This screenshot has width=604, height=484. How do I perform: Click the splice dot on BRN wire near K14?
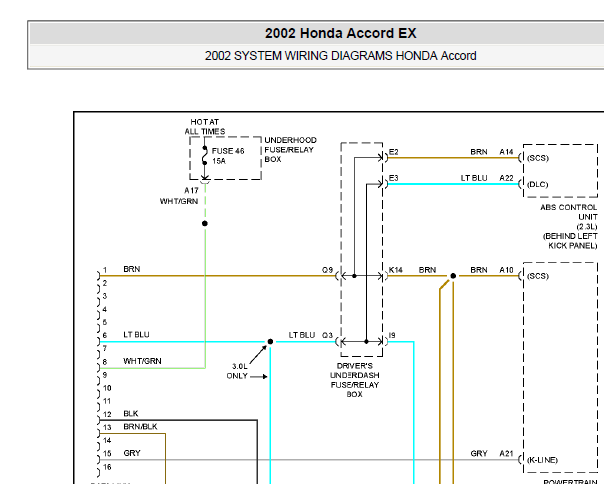coord(453,276)
